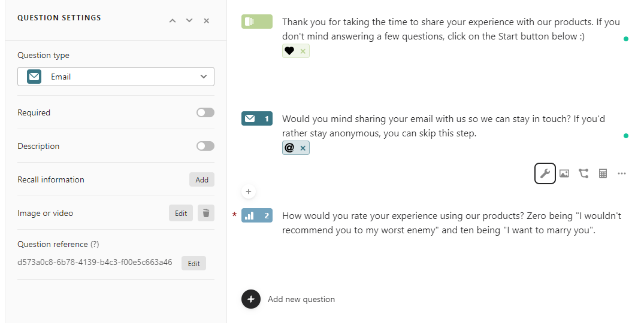The height and width of the screenshot is (323, 644).
Task: Open the logic branching icon
Action: (583, 173)
